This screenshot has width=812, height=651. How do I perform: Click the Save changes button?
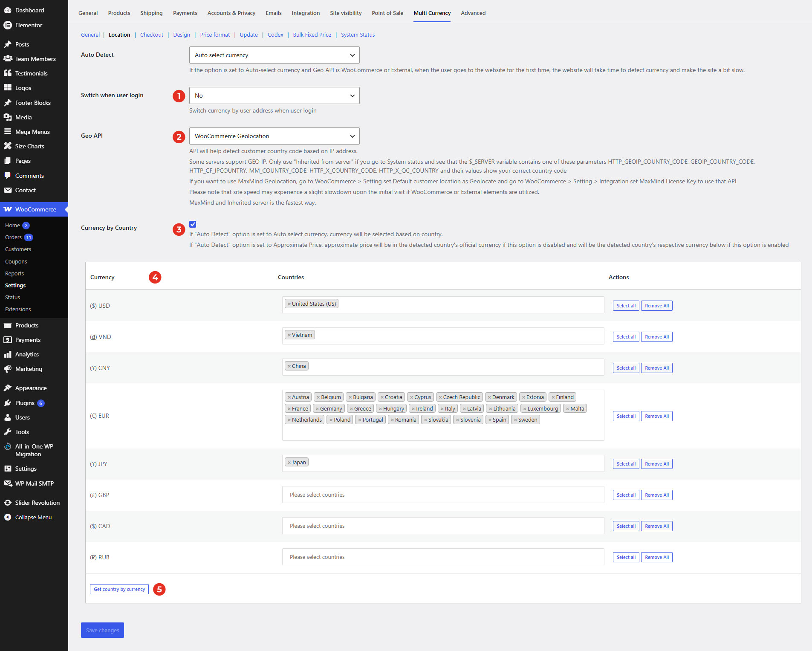pyautogui.click(x=102, y=630)
